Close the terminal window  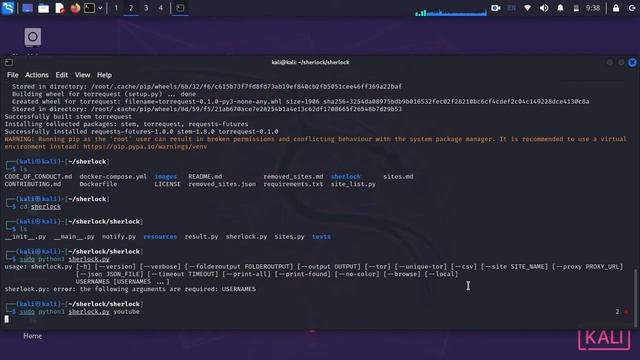[x=632, y=62]
